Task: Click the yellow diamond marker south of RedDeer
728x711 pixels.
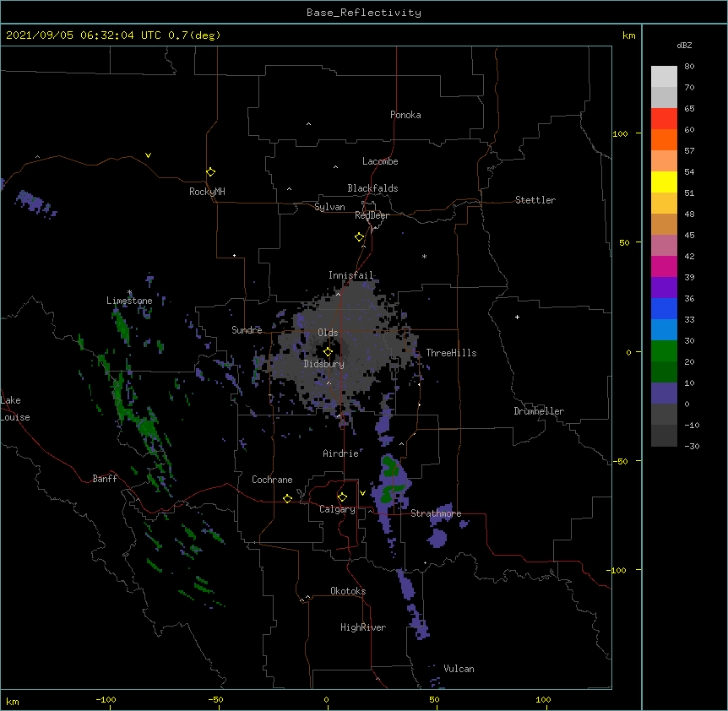Action: coord(360,237)
